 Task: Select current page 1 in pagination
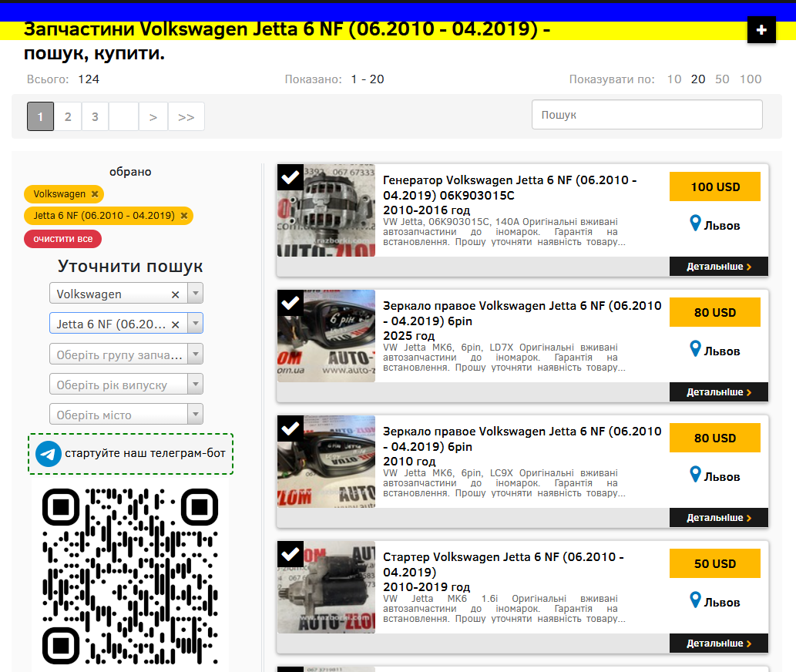coord(41,116)
